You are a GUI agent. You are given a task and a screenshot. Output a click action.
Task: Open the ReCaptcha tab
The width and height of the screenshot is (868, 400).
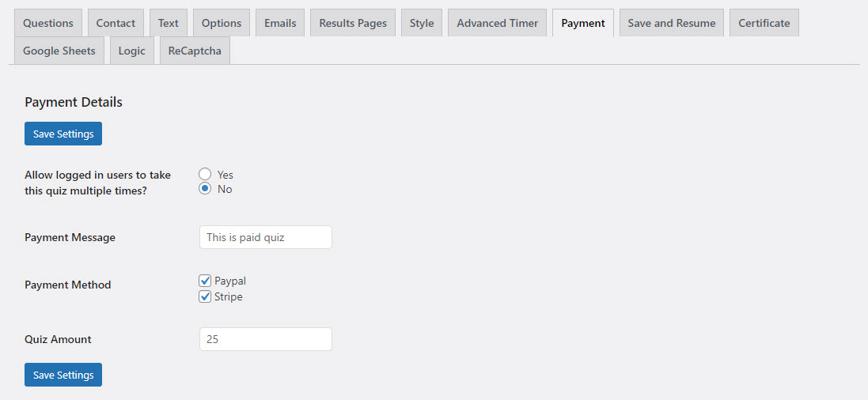coord(195,51)
